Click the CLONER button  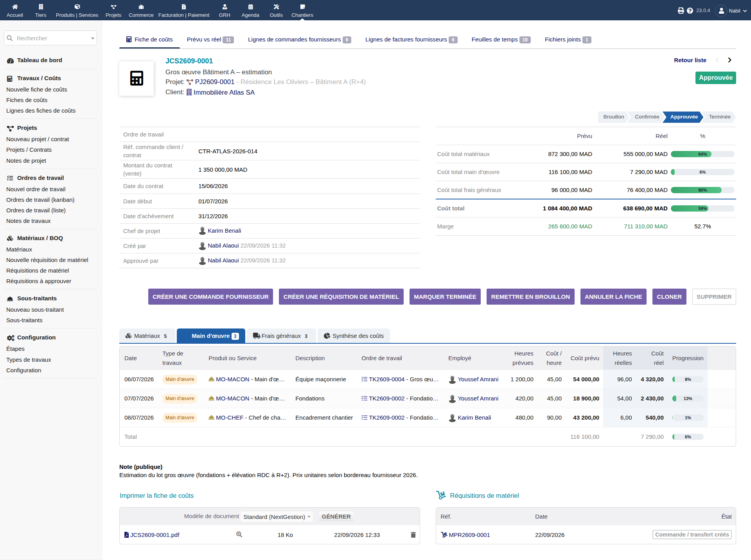tap(669, 297)
